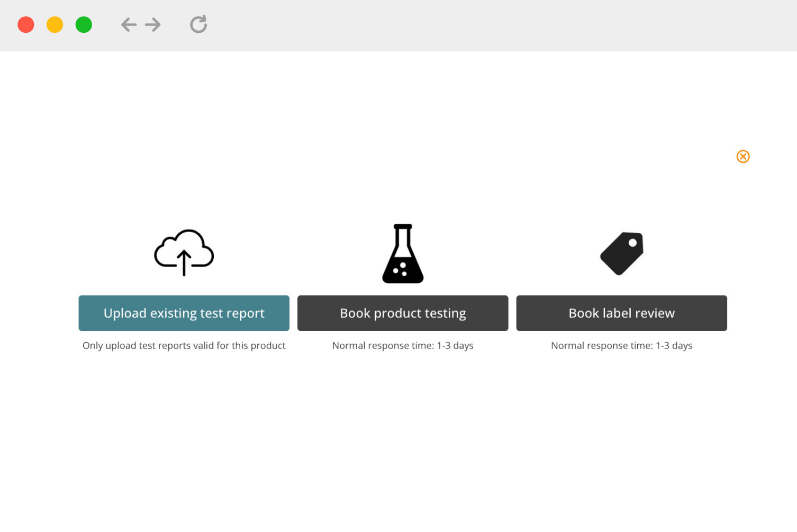Image resolution: width=797 pixels, height=532 pixels.
Task: Click the laboratory flask icon
Action: (x=403, y=254)
